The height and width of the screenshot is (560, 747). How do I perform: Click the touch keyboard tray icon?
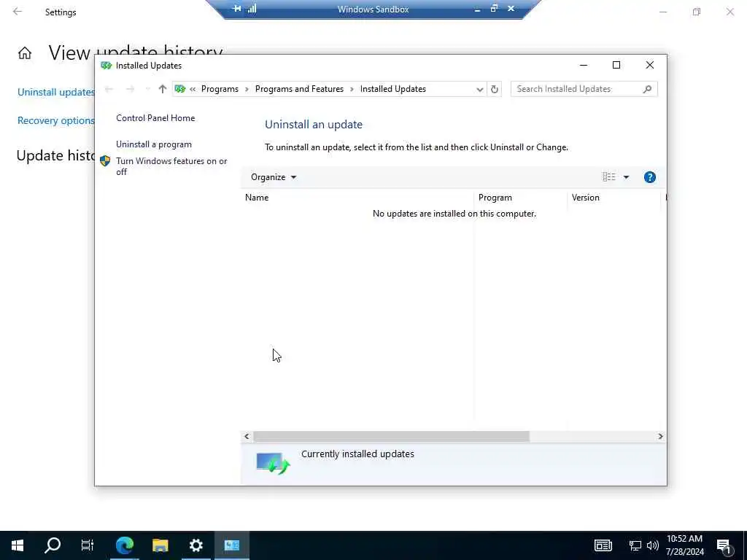pyautogui.click(x=603, y=545)
